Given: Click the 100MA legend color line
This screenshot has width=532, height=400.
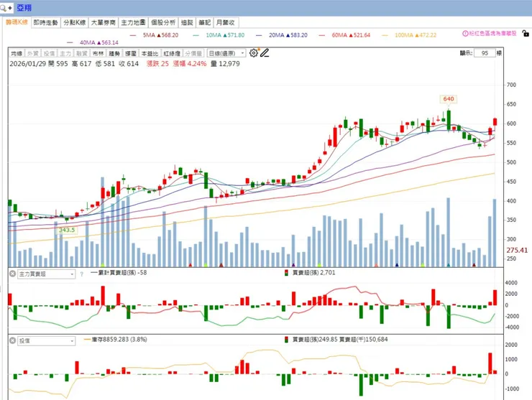Looking at the screenshot, I should pos(385,35).
